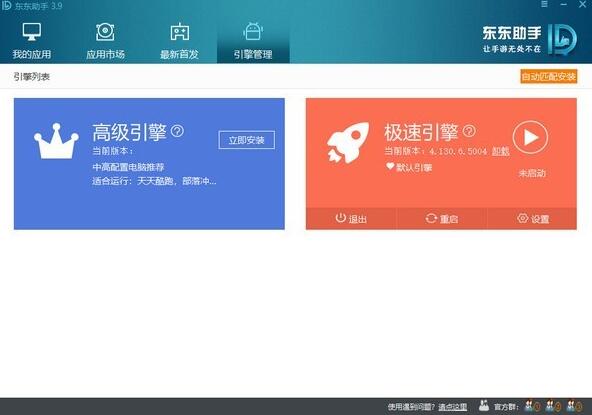Select the 引擎管理 tab
Image resolution: width=592 pixels, height=415 pixels.
click(x=253, y=41)
